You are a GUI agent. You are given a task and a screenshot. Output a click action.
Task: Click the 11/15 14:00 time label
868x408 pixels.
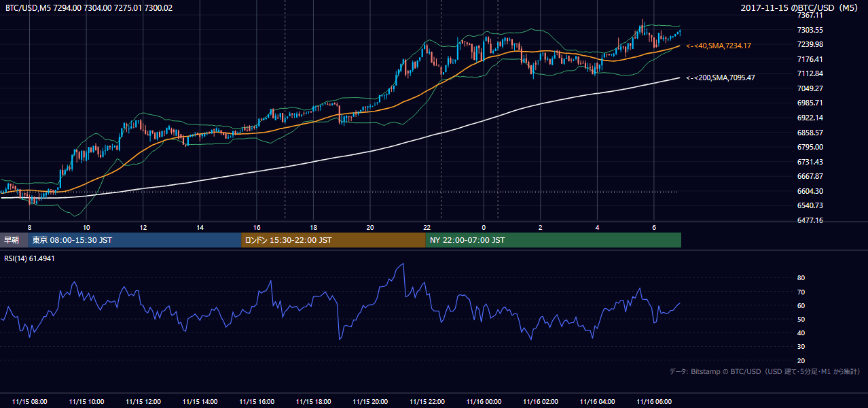tap(200, 402)
